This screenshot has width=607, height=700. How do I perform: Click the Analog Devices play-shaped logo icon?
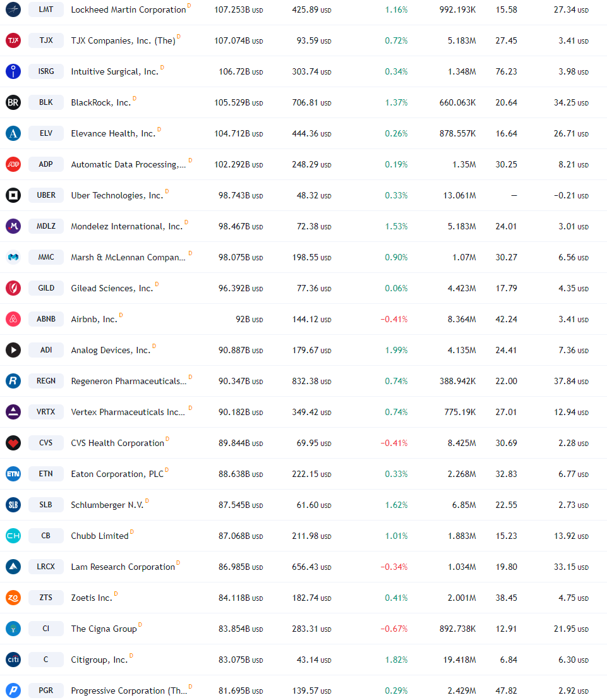(13, 350)
